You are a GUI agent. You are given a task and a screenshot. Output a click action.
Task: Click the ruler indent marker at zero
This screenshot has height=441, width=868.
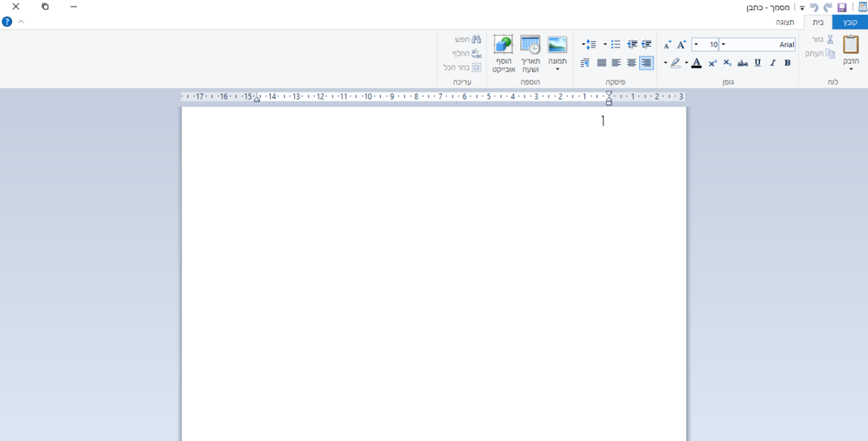click(609, 98)
